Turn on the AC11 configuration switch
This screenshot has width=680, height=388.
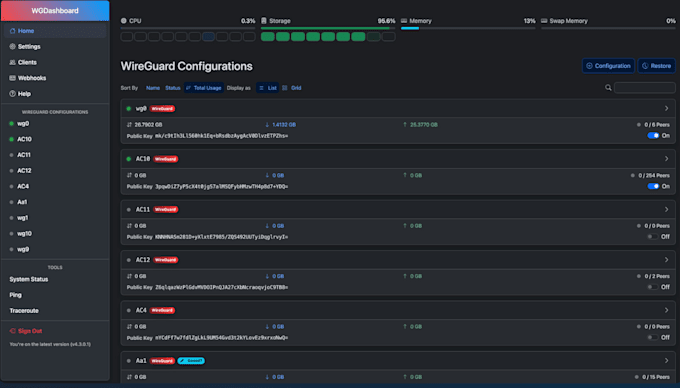click(x=652, y=237)
